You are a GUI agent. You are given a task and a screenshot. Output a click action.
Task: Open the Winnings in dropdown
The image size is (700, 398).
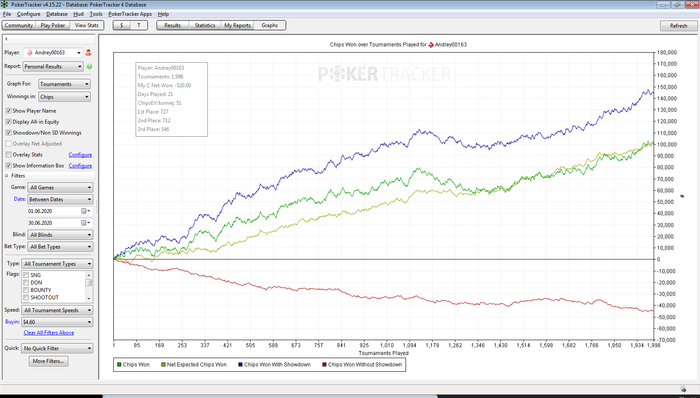tap(64, 96)
